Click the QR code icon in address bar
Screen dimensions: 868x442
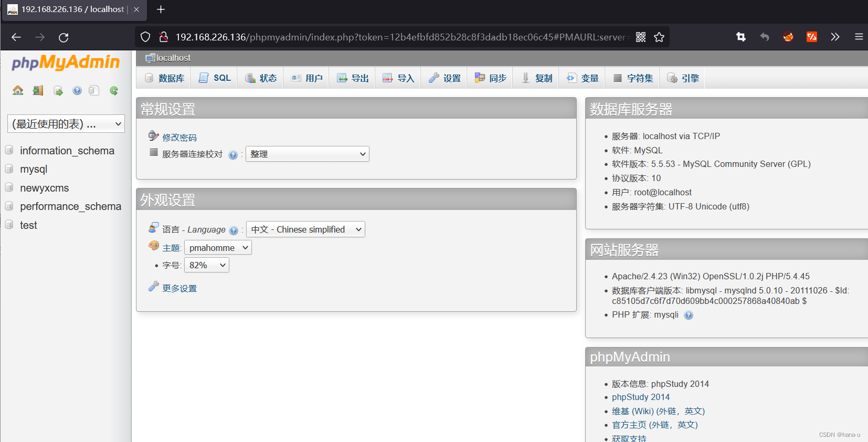[641, 37]
